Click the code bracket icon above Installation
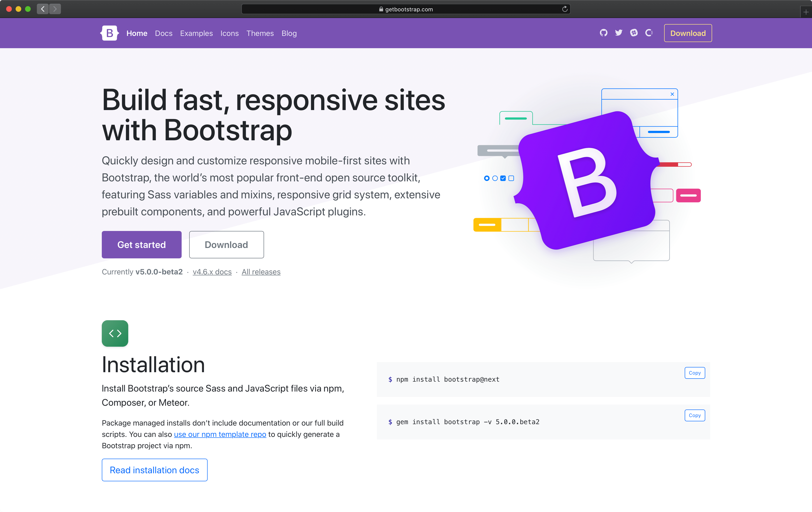 point(115,333)
